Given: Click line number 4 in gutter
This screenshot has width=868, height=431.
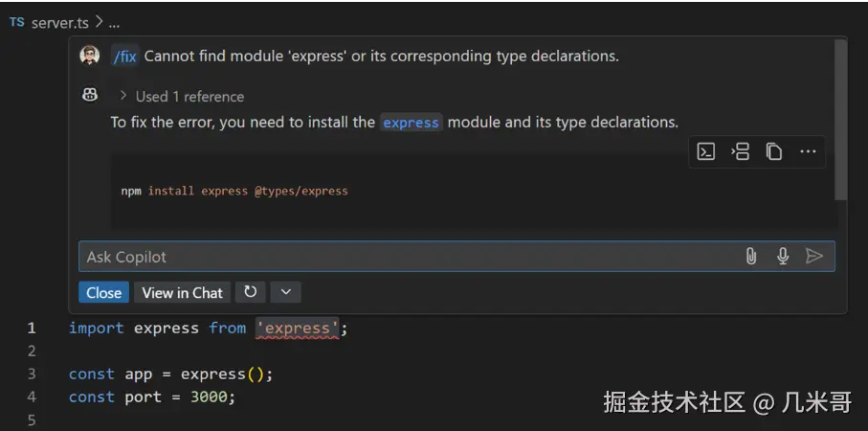Looking at the screenshot, I should pos(32,397).
